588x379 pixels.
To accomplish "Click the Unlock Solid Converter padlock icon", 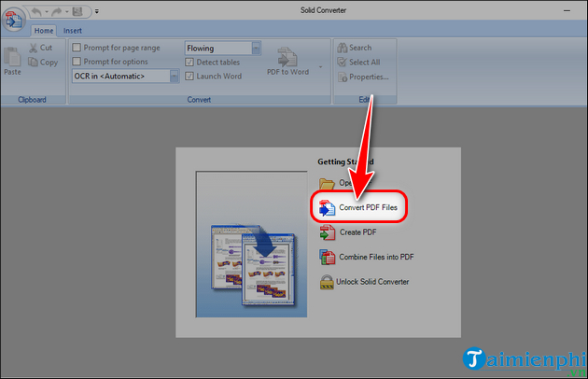I will click(x=327, y=282).
